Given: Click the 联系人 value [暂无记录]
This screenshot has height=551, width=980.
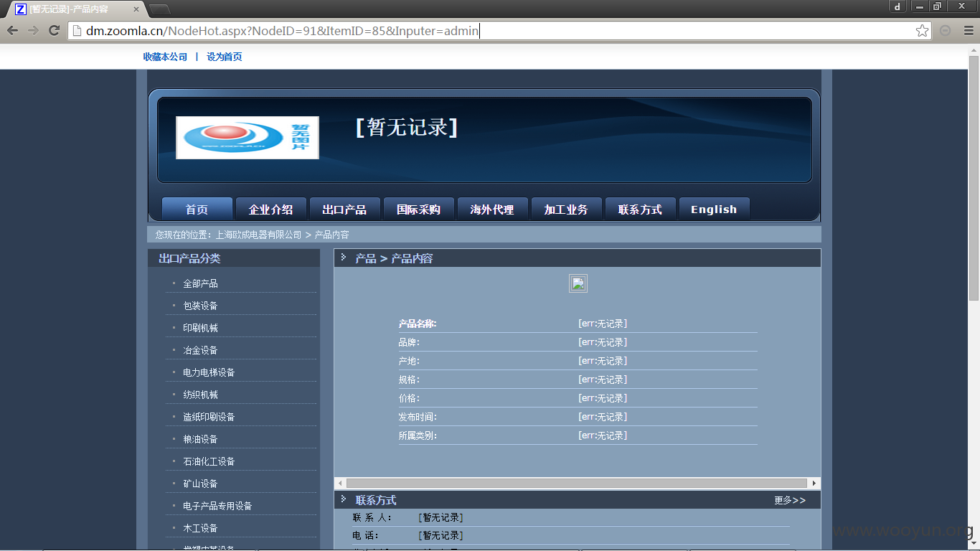Looking at the screenshot, I should click(440, 517).
